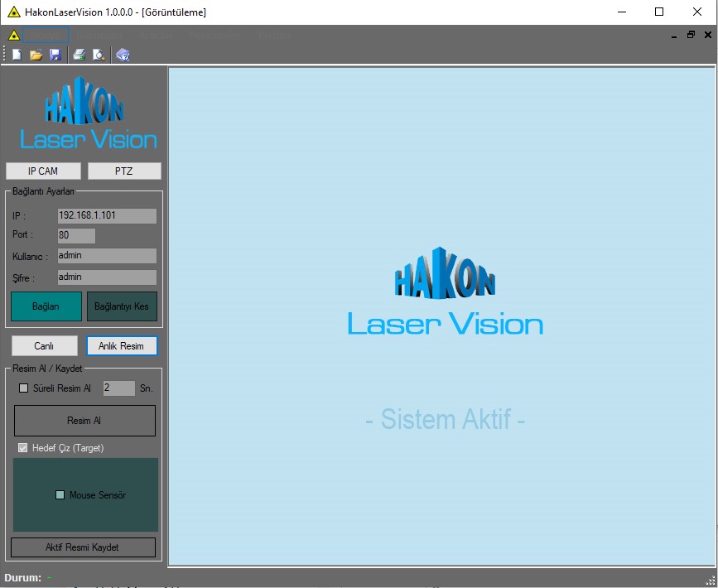Switch to the PTZ tab
718x588 pixels.
tap(123, 171)
